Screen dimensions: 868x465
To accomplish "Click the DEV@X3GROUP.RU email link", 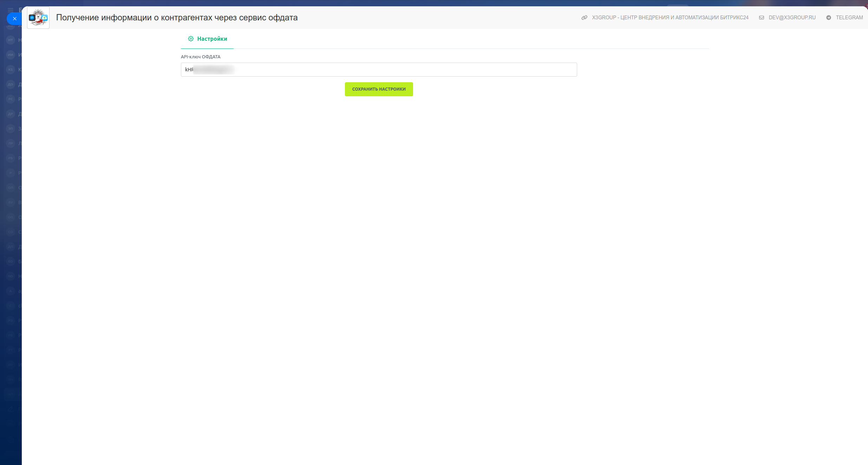I will pyautogui.click(x=792, y=18).
